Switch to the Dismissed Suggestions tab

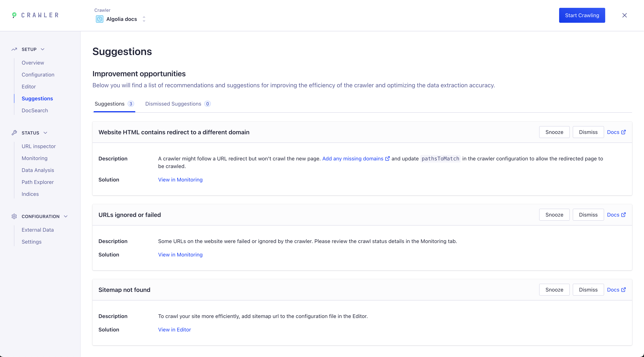click(173, 104)
